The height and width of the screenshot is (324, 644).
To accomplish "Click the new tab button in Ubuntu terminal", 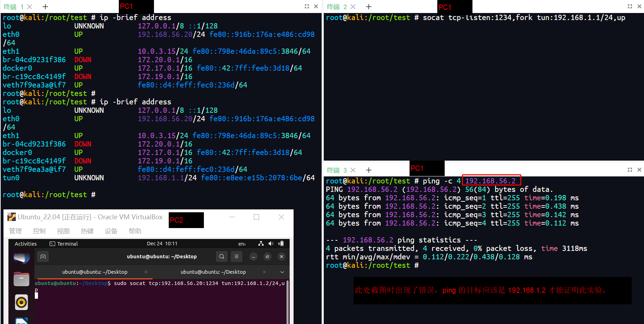I will (43, 257).
